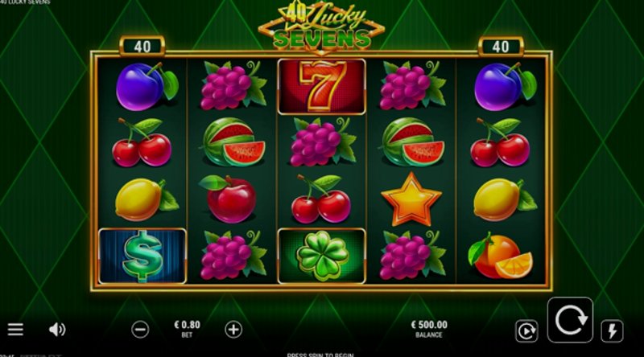Click the second reel watermelon symbol
This screenshot has width=644, height=357.
pos(233,142)
